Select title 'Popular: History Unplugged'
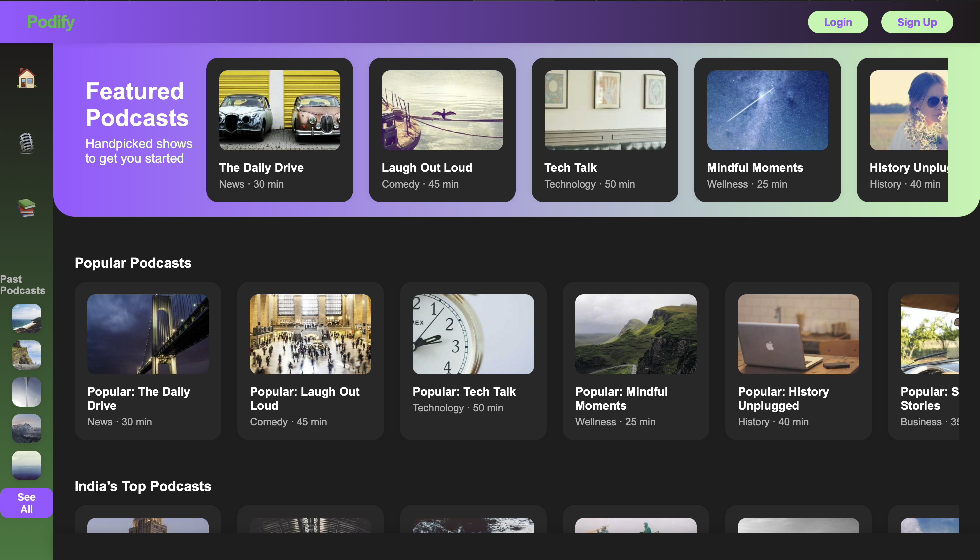 coord(783,398)
